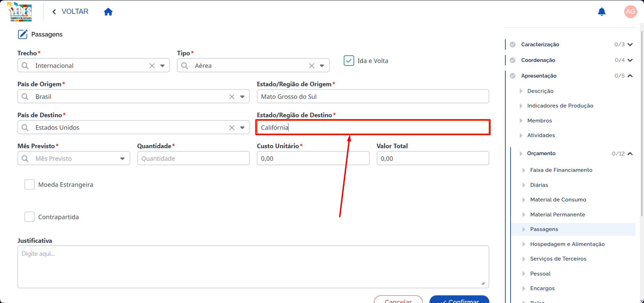Edit Estado/Região de Origem field
644x303 pixels.
pos(373,96)
